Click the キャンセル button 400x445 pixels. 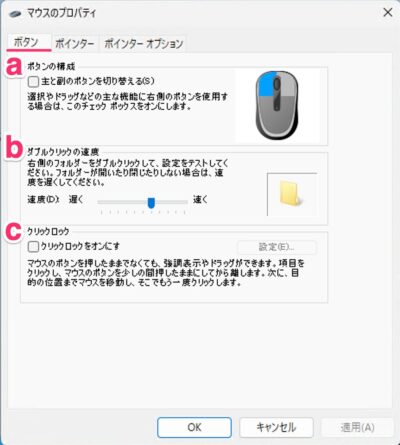click(276, 427)
